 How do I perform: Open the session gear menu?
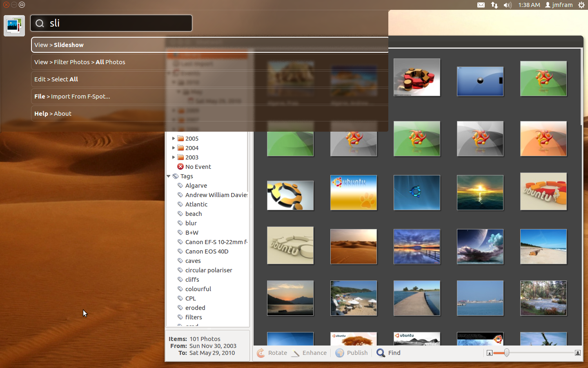coord(581,5)
